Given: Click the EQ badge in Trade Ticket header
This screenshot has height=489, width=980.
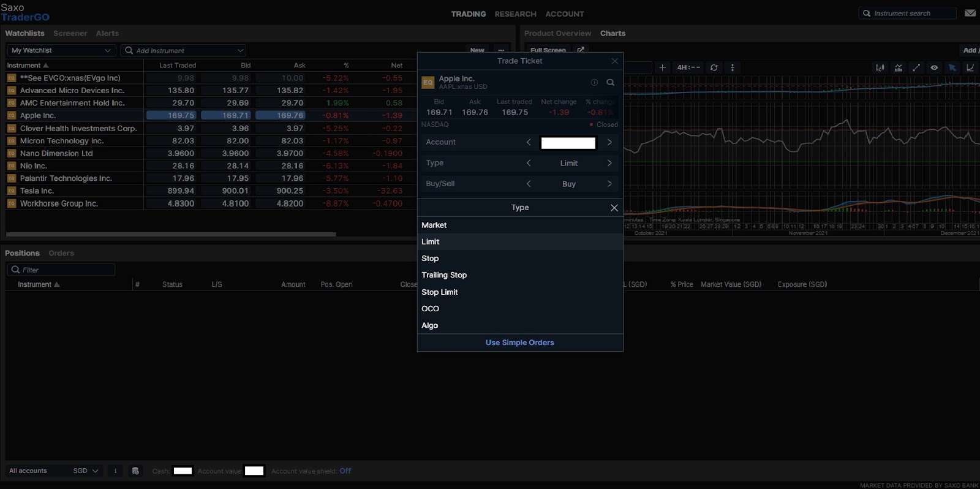Looking at the screenshot, I should pyautogui.click(x=428, y=82).
